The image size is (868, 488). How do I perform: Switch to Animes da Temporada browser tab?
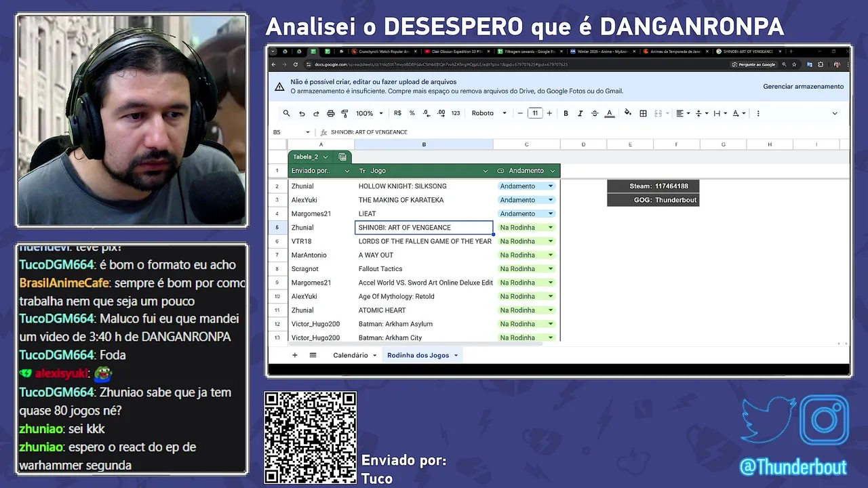[675, 52]
